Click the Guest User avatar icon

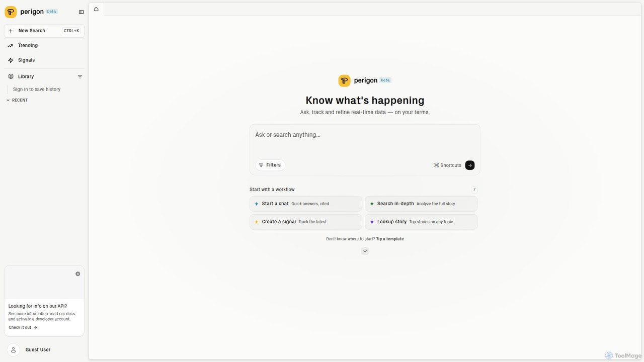point(14,350)
